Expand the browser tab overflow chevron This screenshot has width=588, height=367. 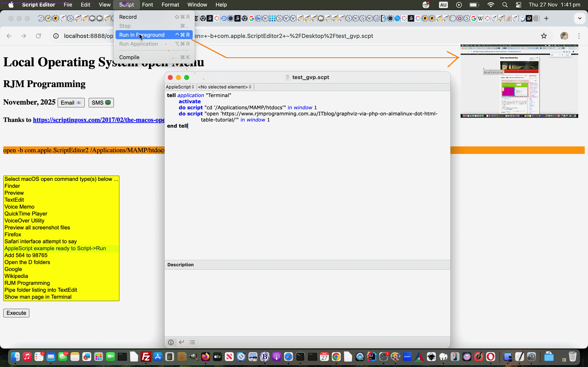[580, 18]
